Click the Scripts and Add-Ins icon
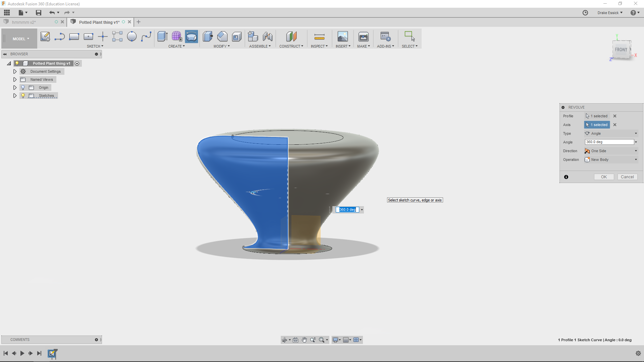The height and width of the screenshot is (362, 644). [385, 37]
